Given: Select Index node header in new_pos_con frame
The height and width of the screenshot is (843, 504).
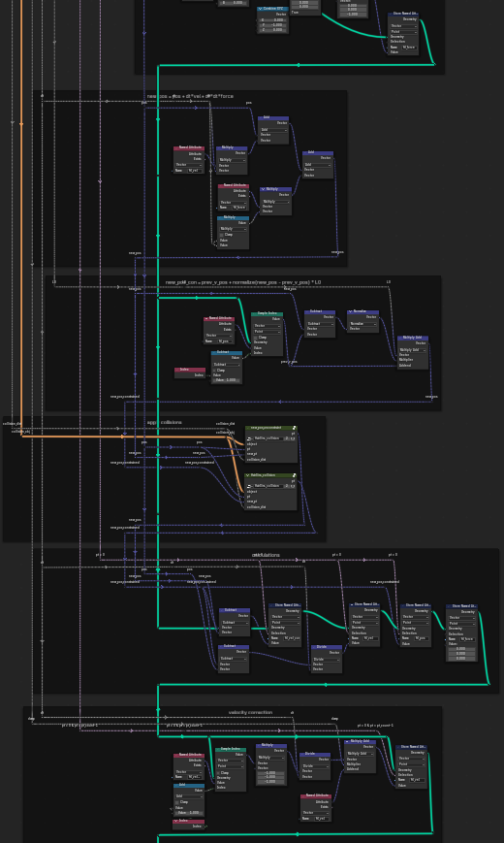Looking at the screenshot, I should (190, 370).
